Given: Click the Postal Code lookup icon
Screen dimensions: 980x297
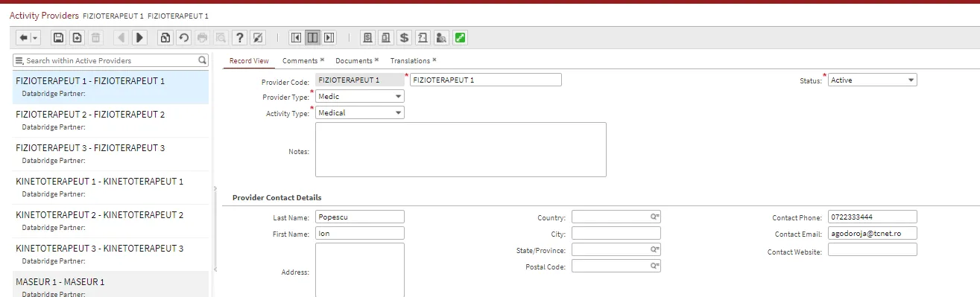Looking at the screenshot, I should click(655, 266).
